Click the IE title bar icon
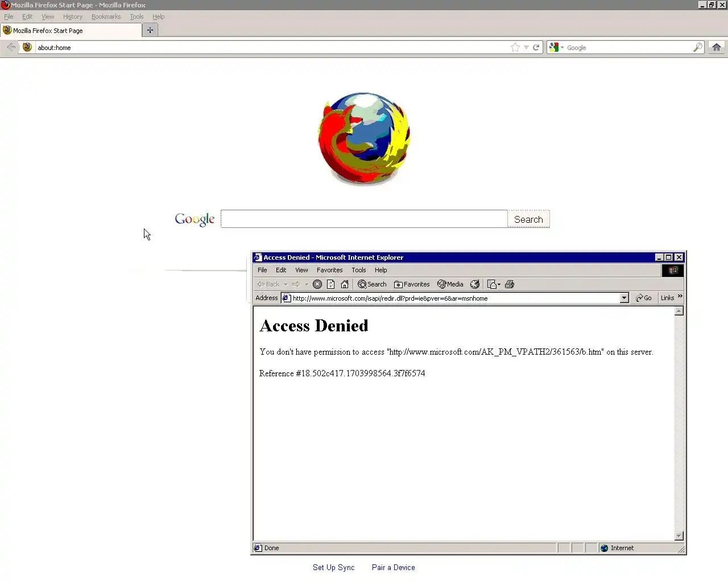The image size is (728, 582). (258, 257)
